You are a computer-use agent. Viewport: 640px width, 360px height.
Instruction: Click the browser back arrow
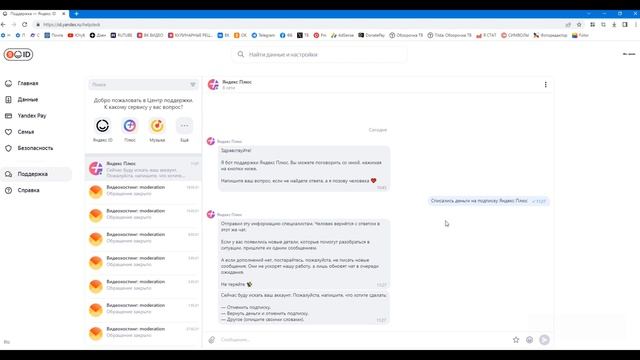(x=3, y=24)
